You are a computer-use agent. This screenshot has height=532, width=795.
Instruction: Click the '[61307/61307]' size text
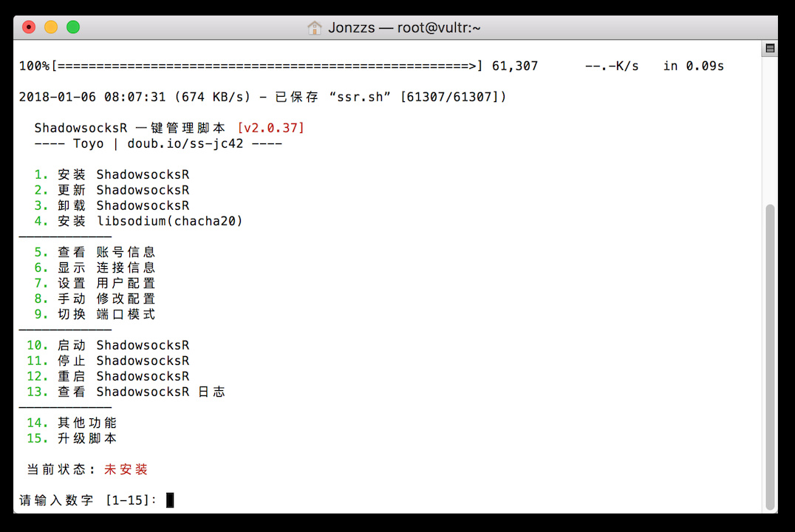[x=453, y=97]
